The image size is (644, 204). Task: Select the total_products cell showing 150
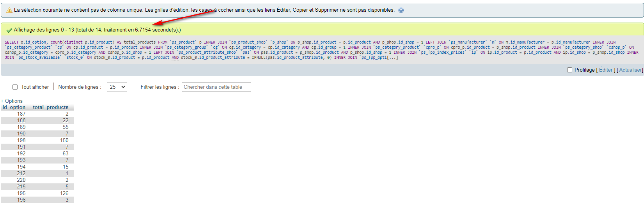tap(64, 141)
